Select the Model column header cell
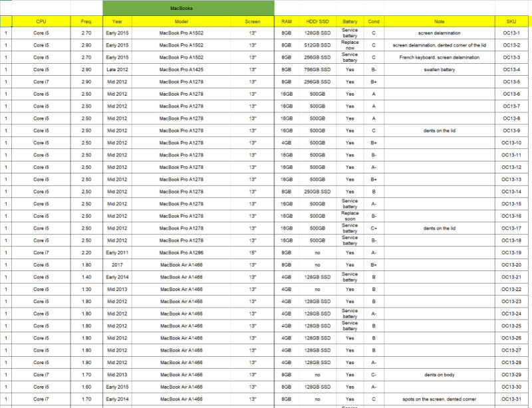This screenshot has height=408, width=532. point(181,21)
